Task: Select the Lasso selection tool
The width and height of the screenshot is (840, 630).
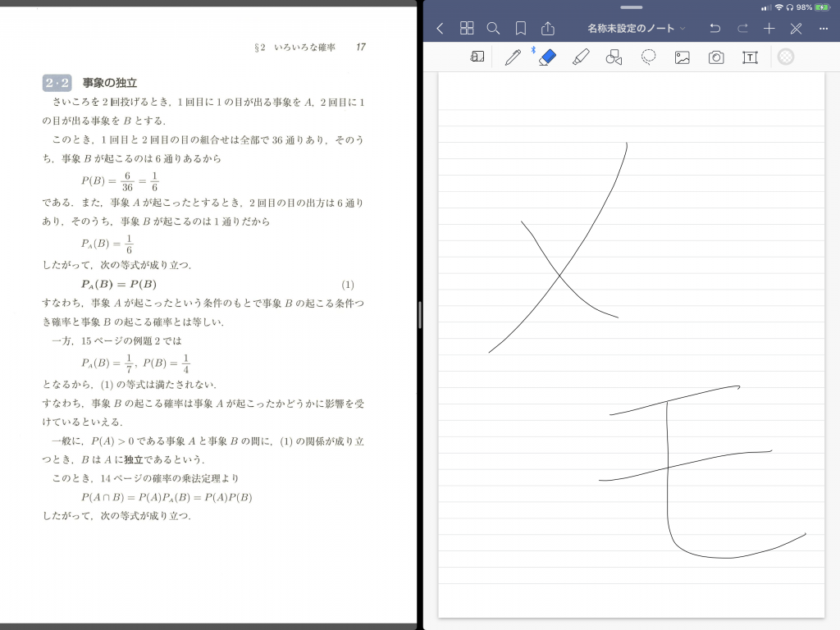Action: pyautogui.click(x=648, y=57)
